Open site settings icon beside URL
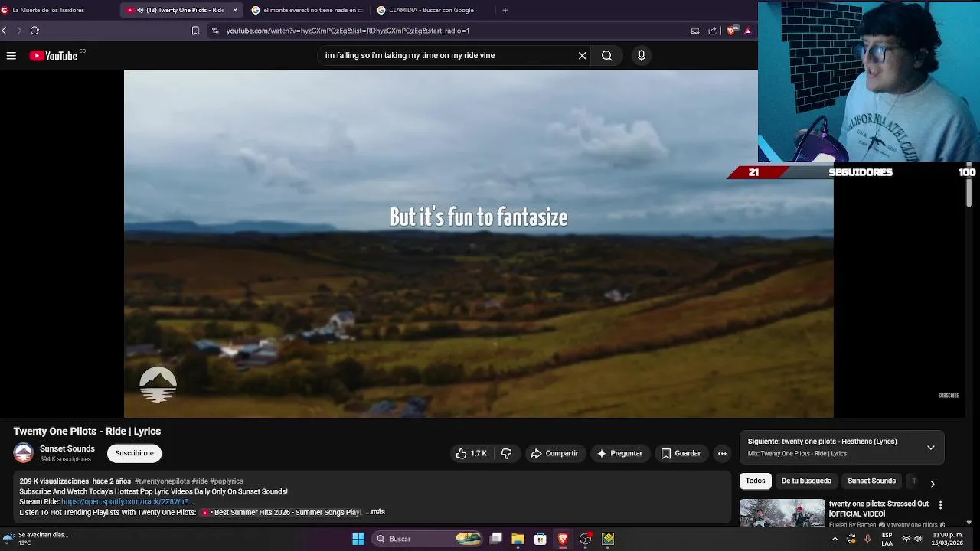 pyautogui.click(x=215, y=31)
